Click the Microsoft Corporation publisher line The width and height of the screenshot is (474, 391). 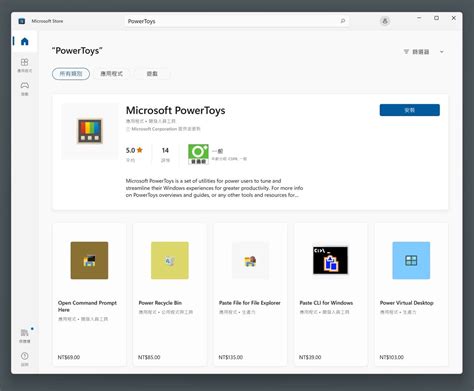163,129
